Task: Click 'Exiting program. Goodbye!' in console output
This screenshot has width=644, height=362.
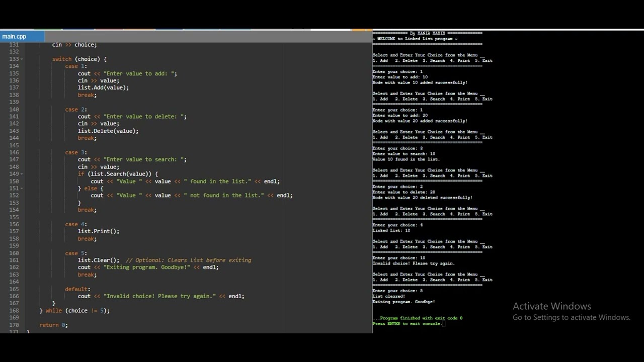Action: (404, 302)
